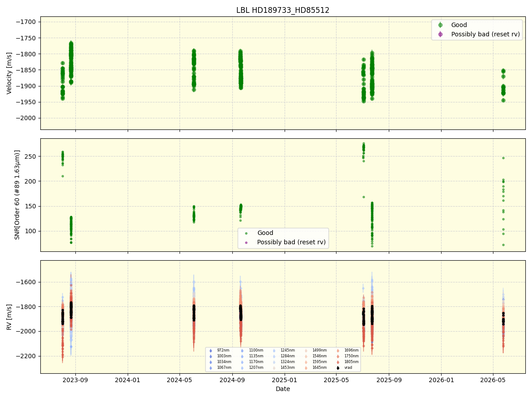Click the 2025-09 date tick label

click(x=389, y=380)
